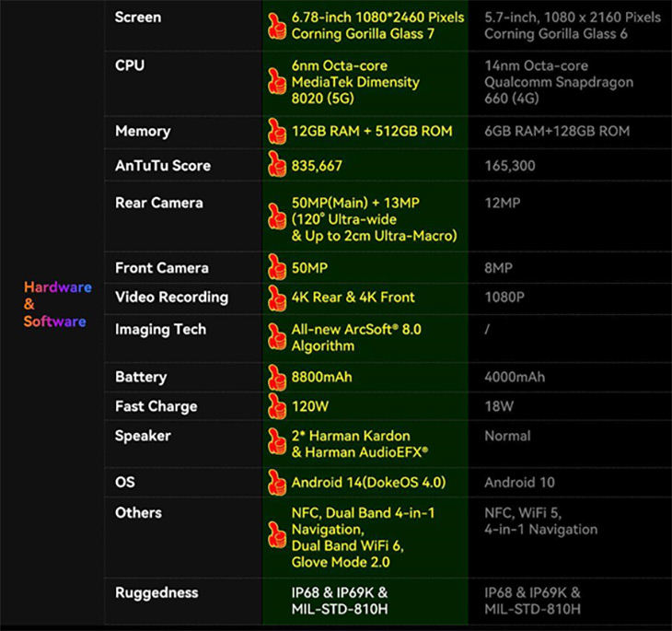Viewport: 672px width, 631px height.
Task: Select the 'Others' row label
Action: [x=138, y=512]
